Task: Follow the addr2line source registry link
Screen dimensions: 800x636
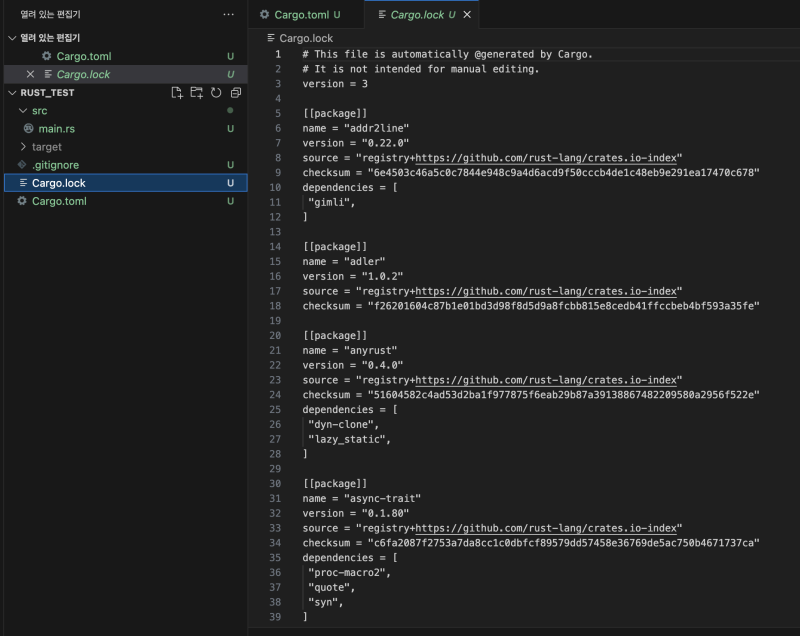Action: (548, 158)
